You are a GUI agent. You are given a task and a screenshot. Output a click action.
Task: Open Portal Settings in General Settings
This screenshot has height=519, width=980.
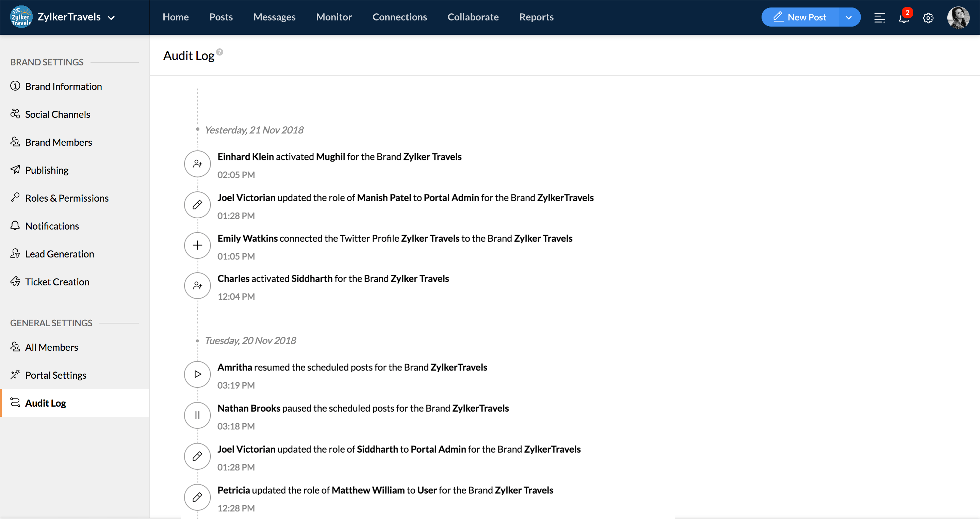(55, 375)
